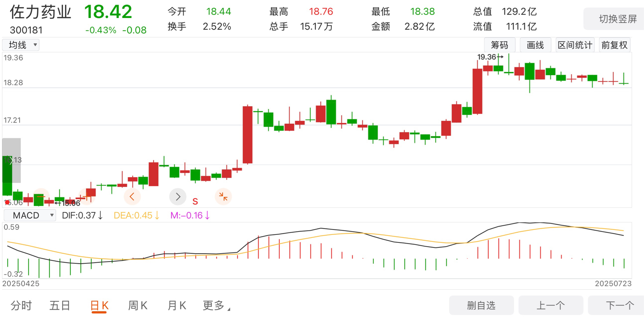Open 区间统计 range statistics

[x=575, y=45]
